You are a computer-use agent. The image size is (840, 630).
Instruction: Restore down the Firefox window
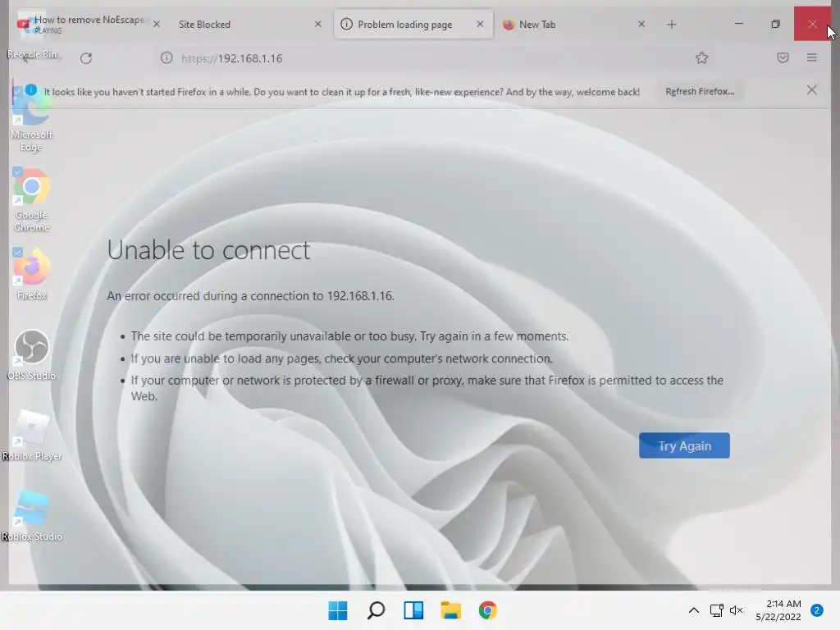point(775,24)
